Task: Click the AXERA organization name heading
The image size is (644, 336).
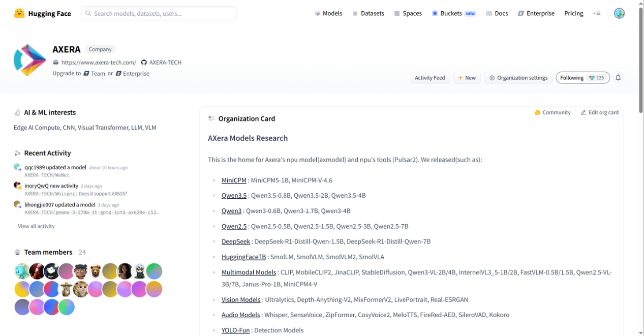Action: click(x=67, y=49)
